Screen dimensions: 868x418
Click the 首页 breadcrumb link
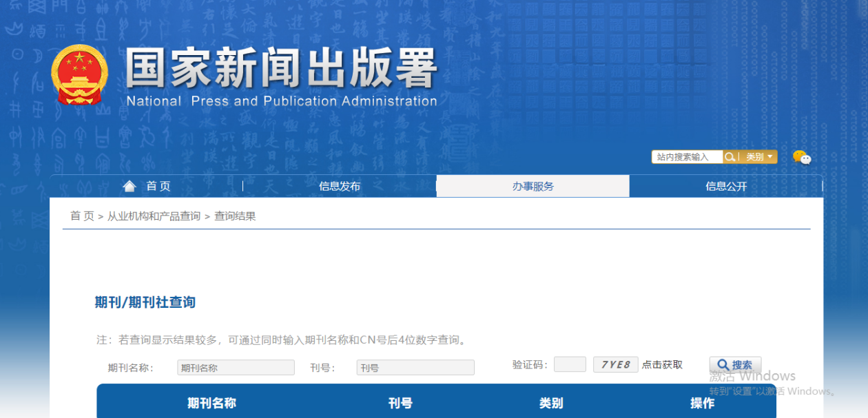(x=82, y=216)
